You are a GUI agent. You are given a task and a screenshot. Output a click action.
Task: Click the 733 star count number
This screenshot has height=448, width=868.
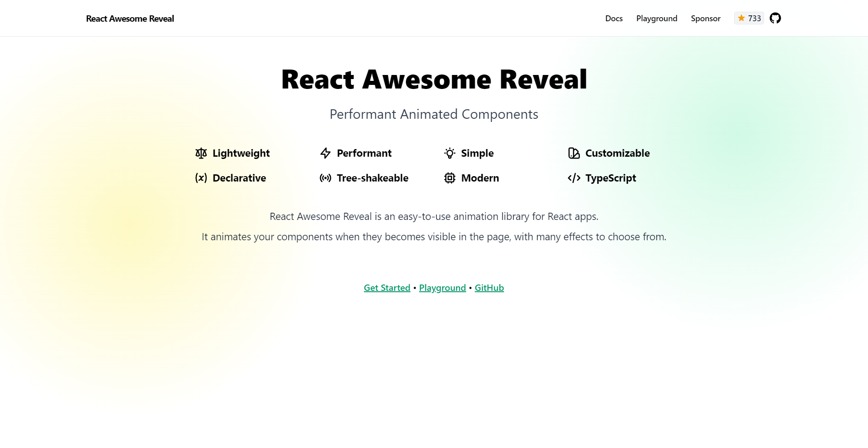pos(755,19)
